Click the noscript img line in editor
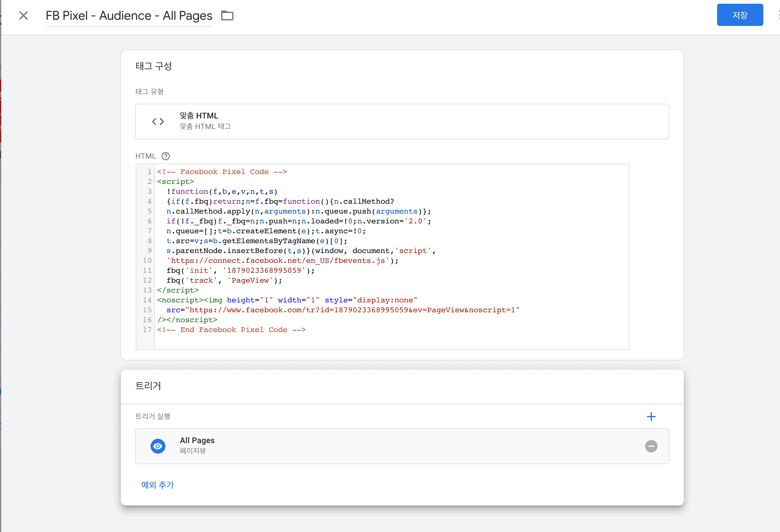Viewport: 780px width, 532px height. pos(287,300)
